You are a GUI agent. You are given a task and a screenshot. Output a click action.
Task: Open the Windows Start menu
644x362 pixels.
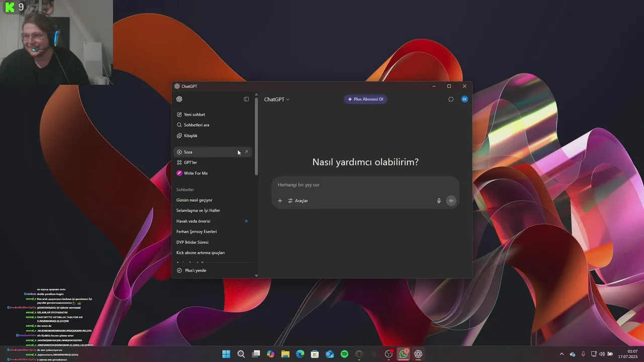click(x=226, y=354)
